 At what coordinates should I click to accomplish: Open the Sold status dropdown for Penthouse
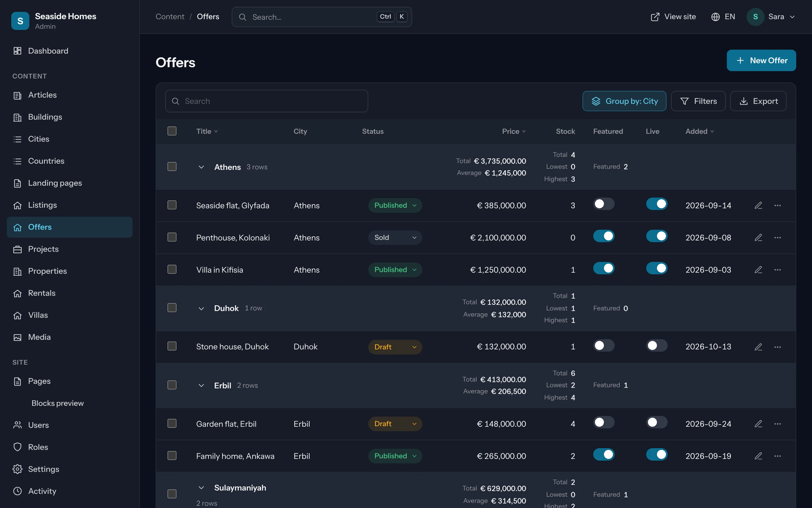pyautogui.click(x=395, y=238)
